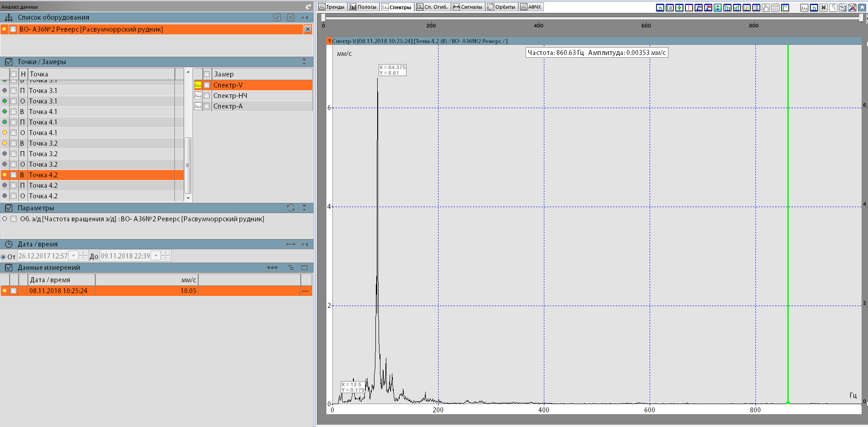Click the green flag marker icon

785,8
